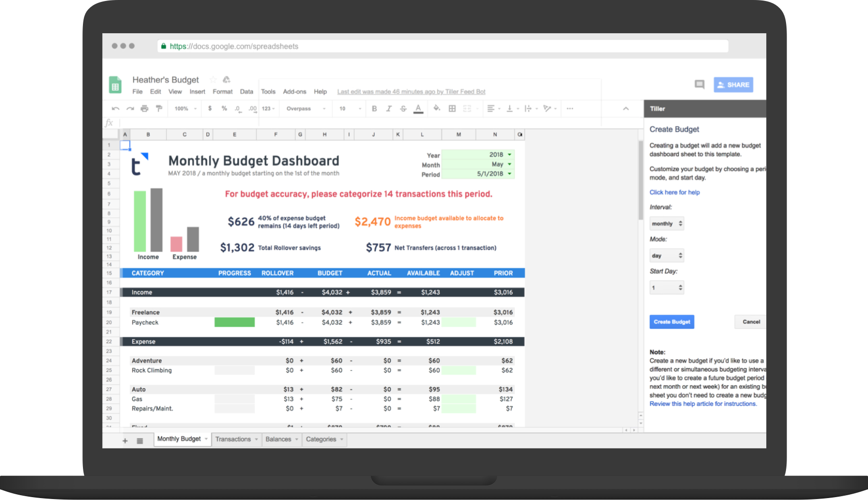The image size is (868, 500).
Task: Open the Insert menu
Action: (197, 92)
